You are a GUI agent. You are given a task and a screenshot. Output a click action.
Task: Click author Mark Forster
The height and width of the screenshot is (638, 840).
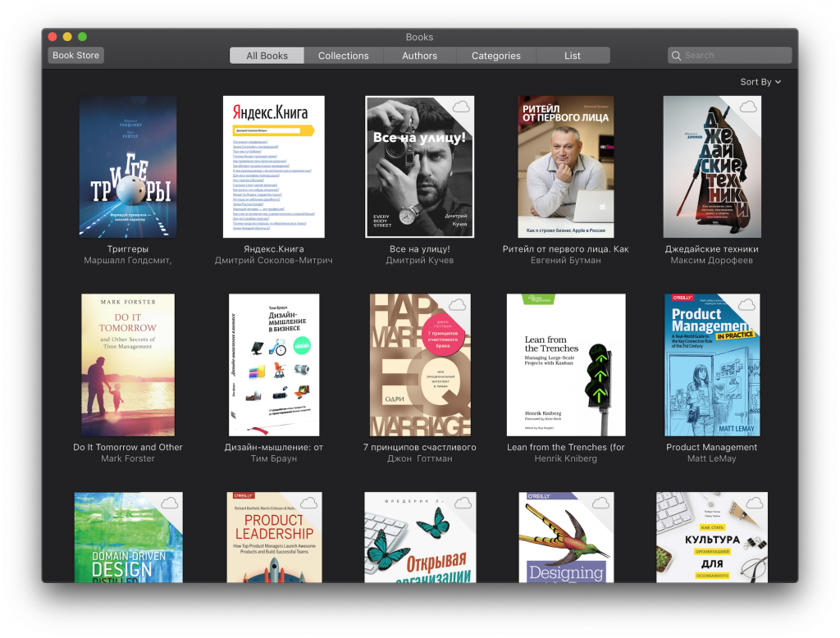[x=128, y=458]
